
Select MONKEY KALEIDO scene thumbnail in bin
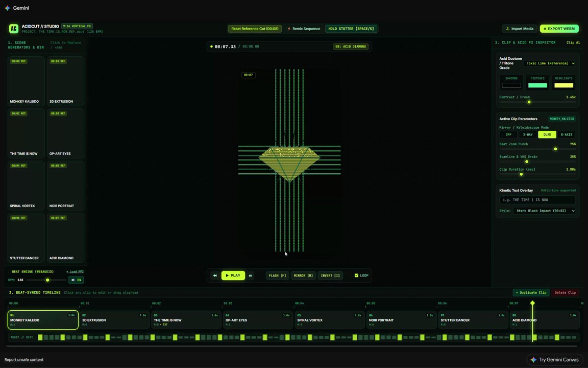26,81
